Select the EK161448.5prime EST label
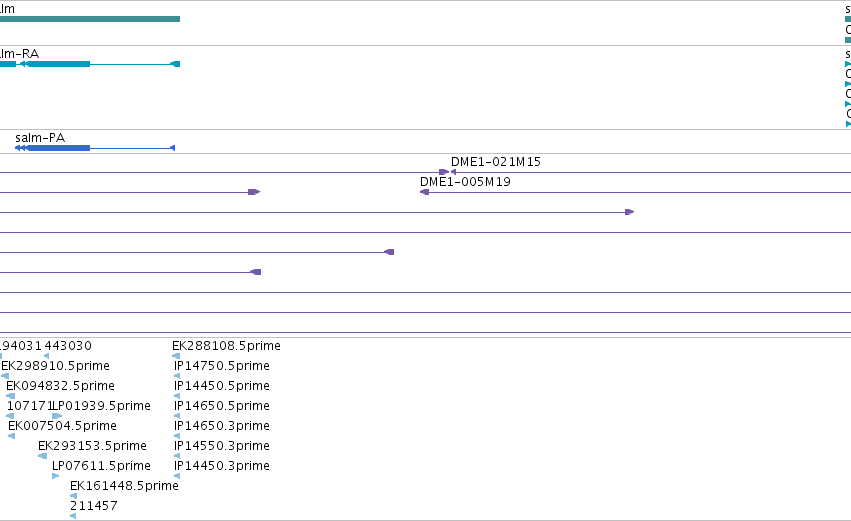This screenshot has width=851, height=521. click(124, 486)
